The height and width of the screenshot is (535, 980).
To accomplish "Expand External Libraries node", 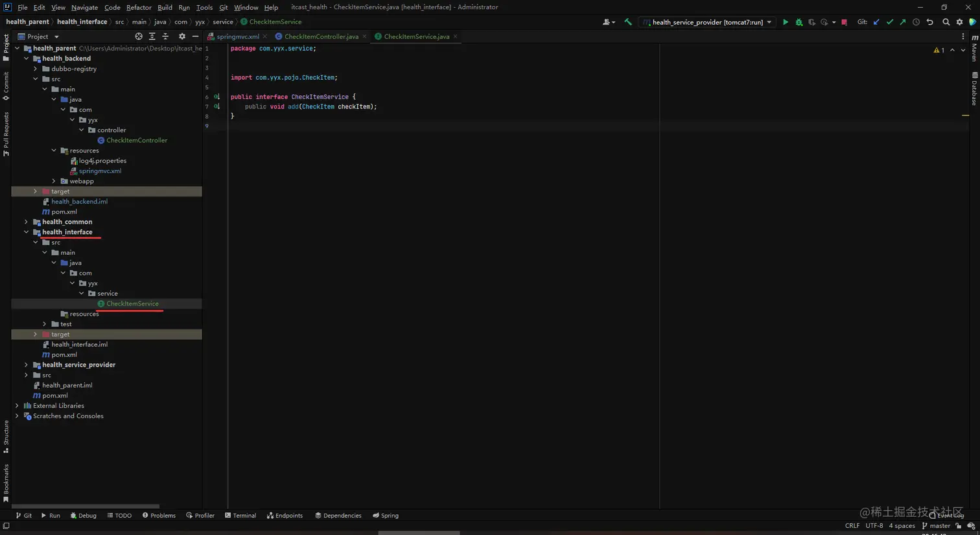I will pos(17,406).
